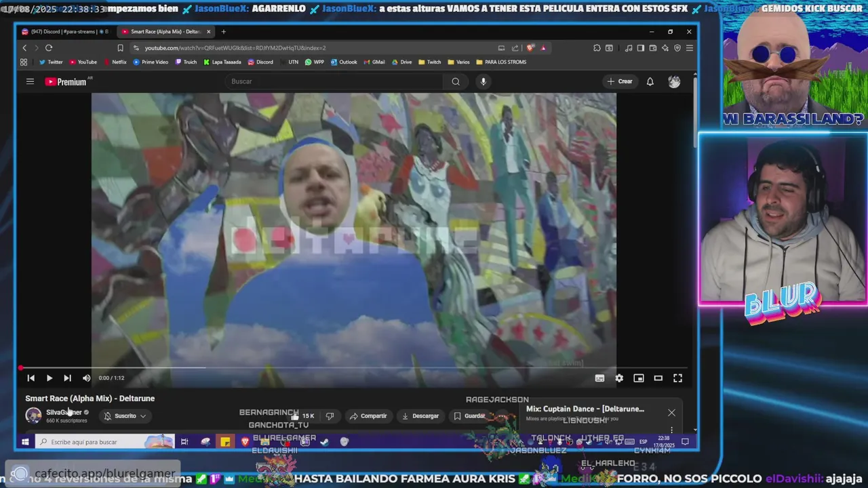Share this page via address-bar share icon
868x488 pixels.
[515, 48]
